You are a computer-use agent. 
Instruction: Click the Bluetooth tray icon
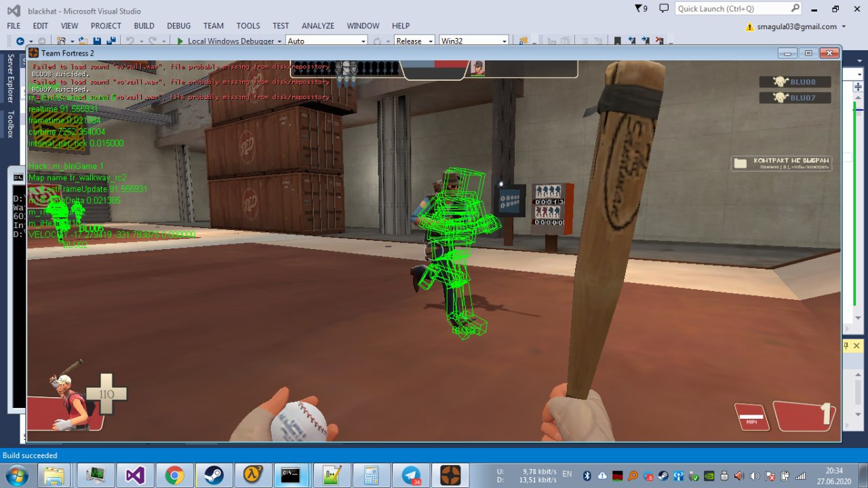click(587, 475)
